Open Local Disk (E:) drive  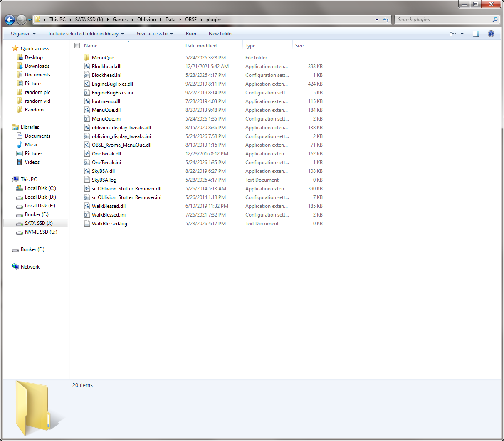pos(40,206)
